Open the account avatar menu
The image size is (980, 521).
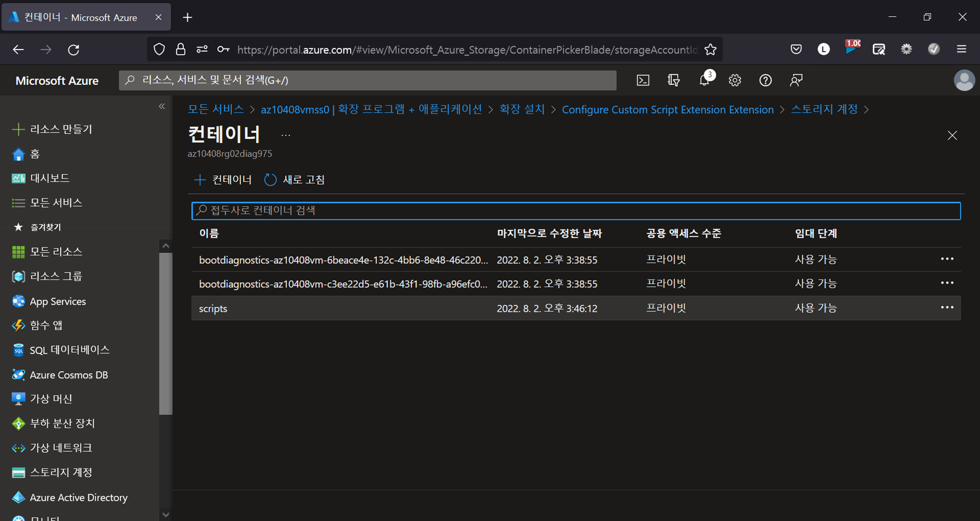click(x=964, y=80)
